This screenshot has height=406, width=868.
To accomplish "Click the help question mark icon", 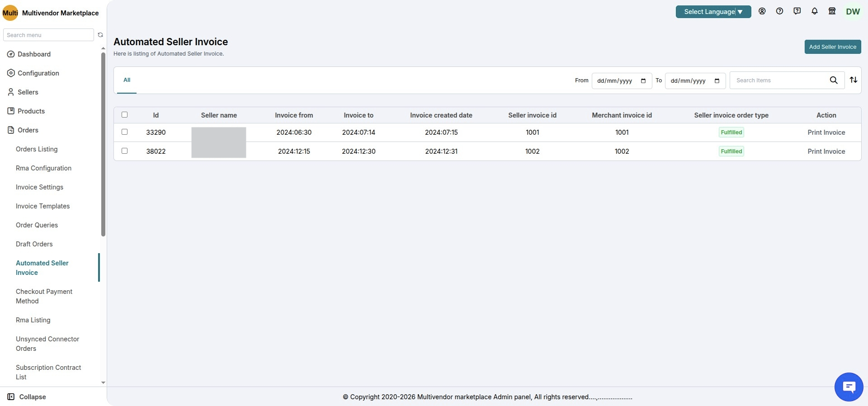I will (780, 11).
